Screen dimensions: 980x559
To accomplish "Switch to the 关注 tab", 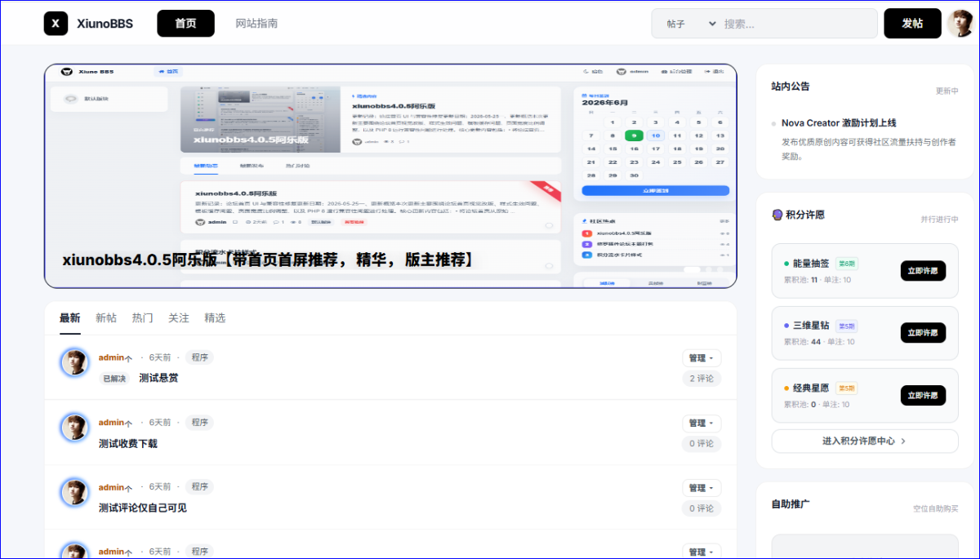I will tap(179, 318).
